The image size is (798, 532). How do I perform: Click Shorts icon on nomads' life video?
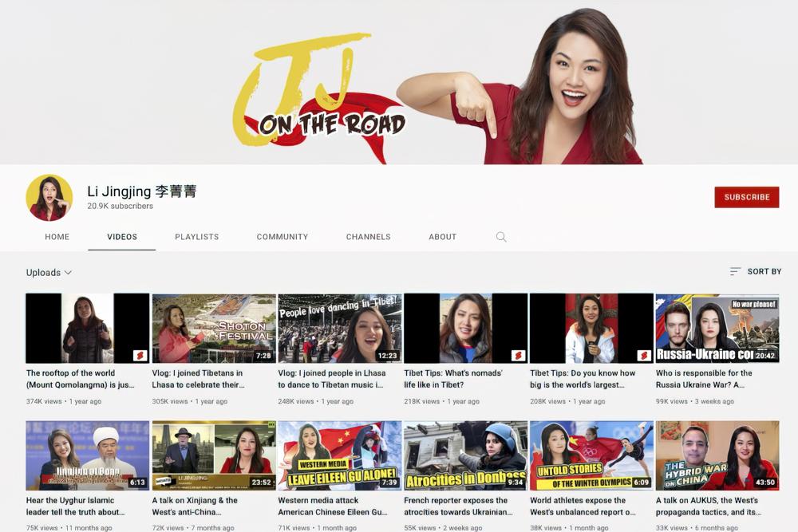coord(518,356)
